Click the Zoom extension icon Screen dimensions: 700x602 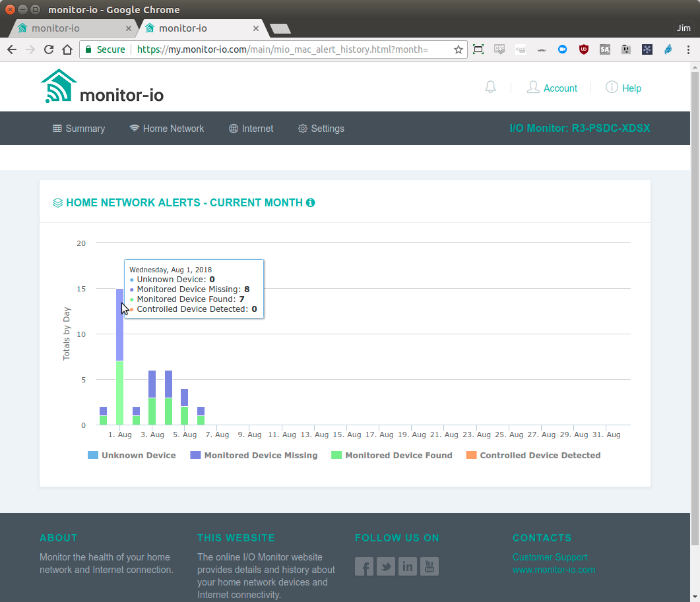[562, 49]
